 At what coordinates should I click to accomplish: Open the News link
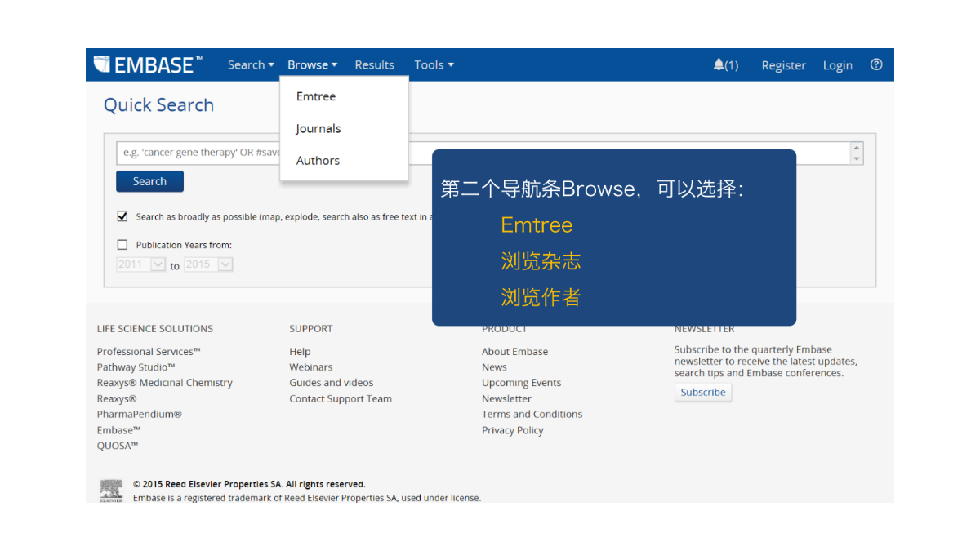[494, 367]
